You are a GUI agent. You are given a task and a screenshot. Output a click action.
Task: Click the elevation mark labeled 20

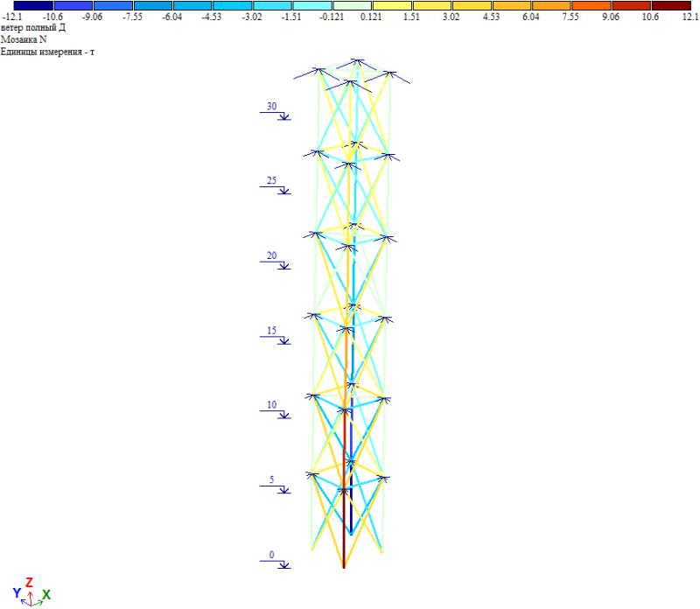275,261
